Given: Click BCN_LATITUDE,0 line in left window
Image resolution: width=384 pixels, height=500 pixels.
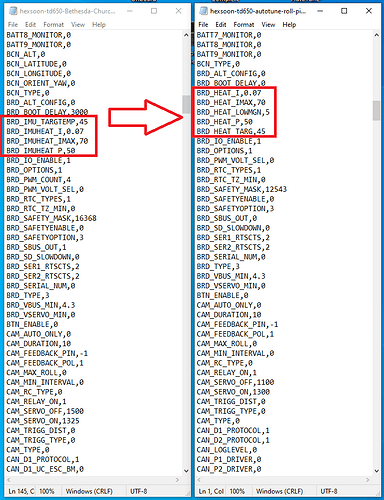Looking at the screenshot, I should tap(36, 64).
